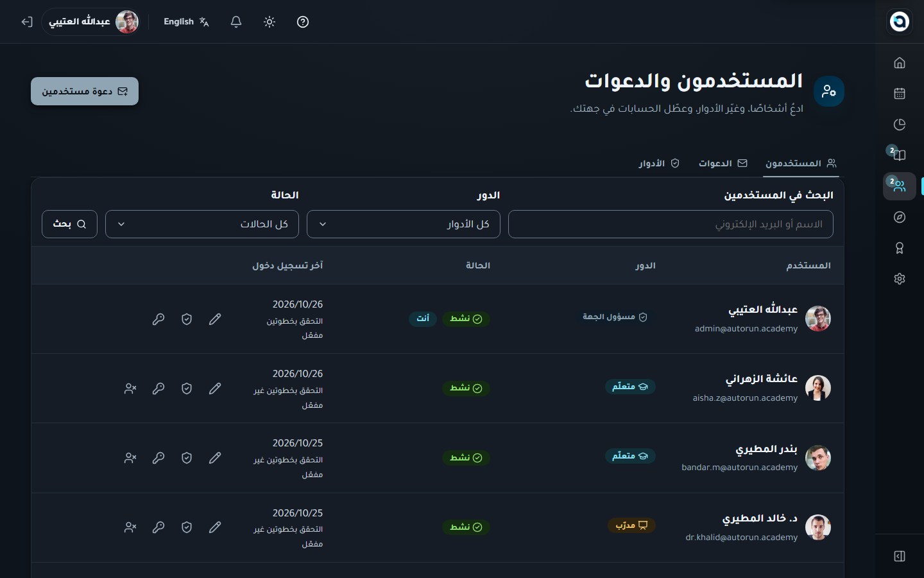924x578 pixels.
Task: Click name بندر المطيري in table
Action: pyautogui.click(x=766, y=449)
